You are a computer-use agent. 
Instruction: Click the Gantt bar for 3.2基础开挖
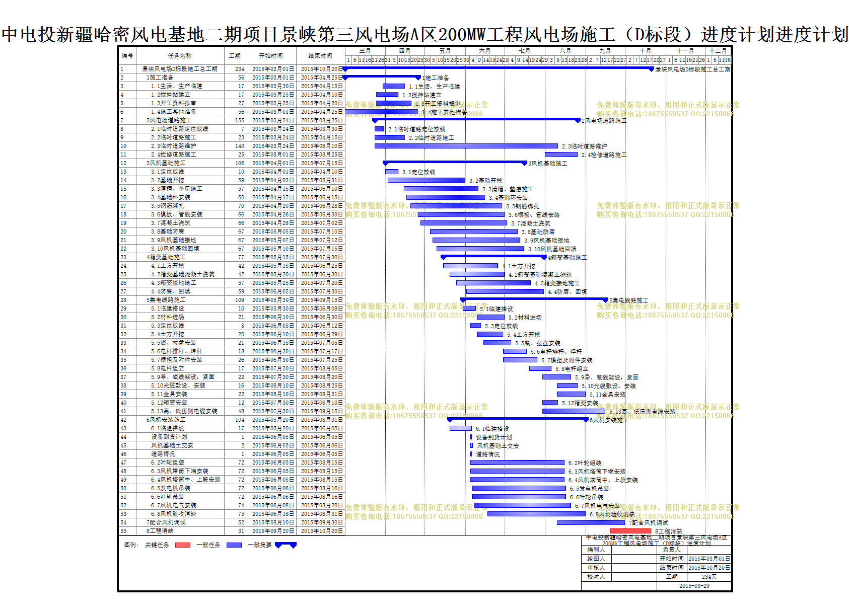point(427,180)
